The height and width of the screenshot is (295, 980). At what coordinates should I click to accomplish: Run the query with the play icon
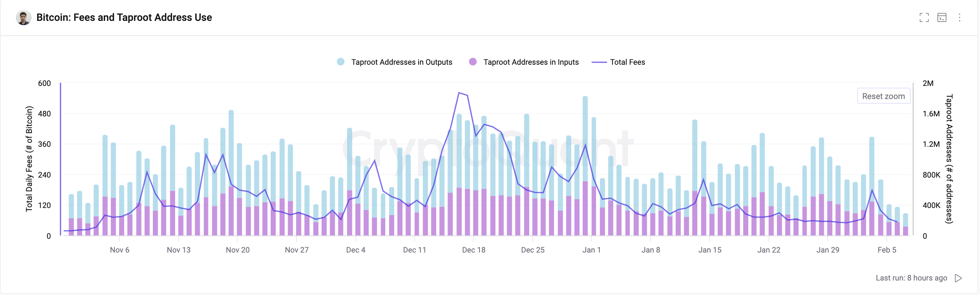click(958, 278)
